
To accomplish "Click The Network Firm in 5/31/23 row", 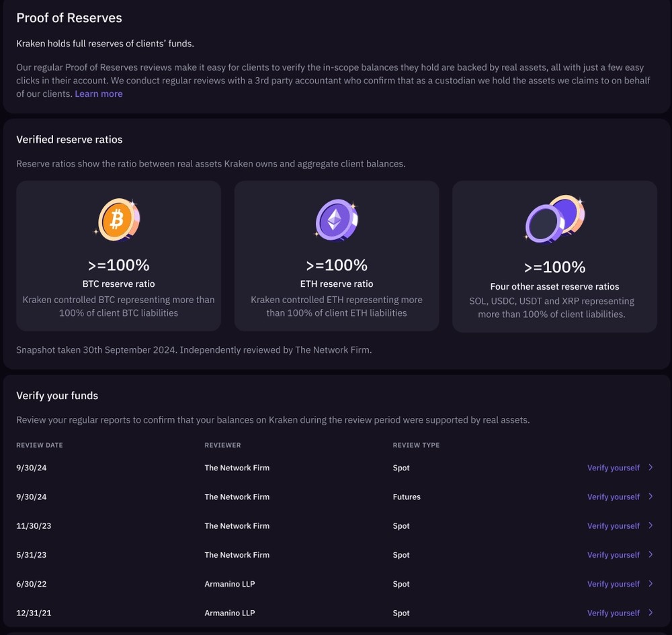I will pyautogui.click(x=237, y=555).
